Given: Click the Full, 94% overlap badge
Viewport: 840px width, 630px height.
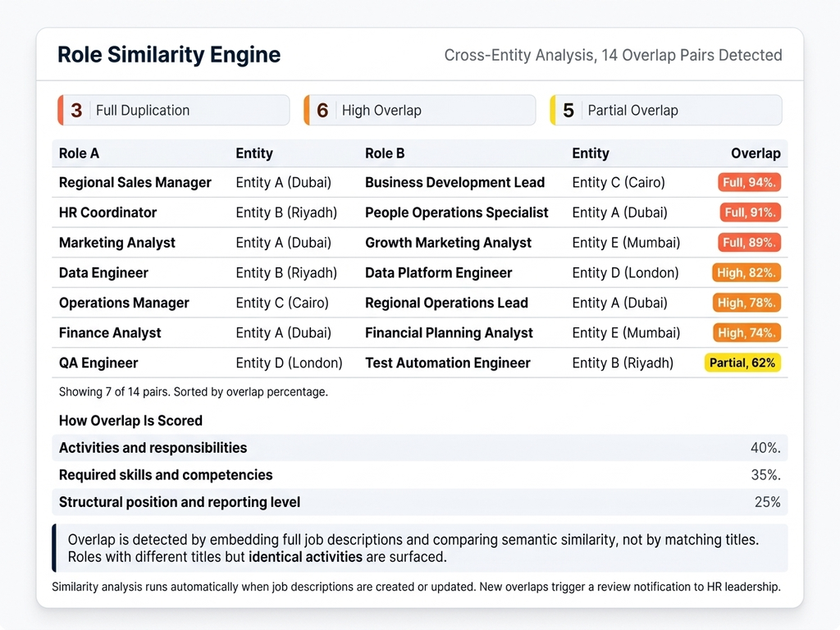Looking at the screenshot, I should (749, 182).
